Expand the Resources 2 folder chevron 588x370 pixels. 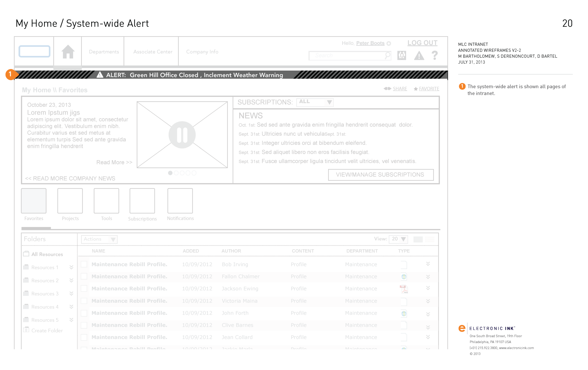pos(71,281)
